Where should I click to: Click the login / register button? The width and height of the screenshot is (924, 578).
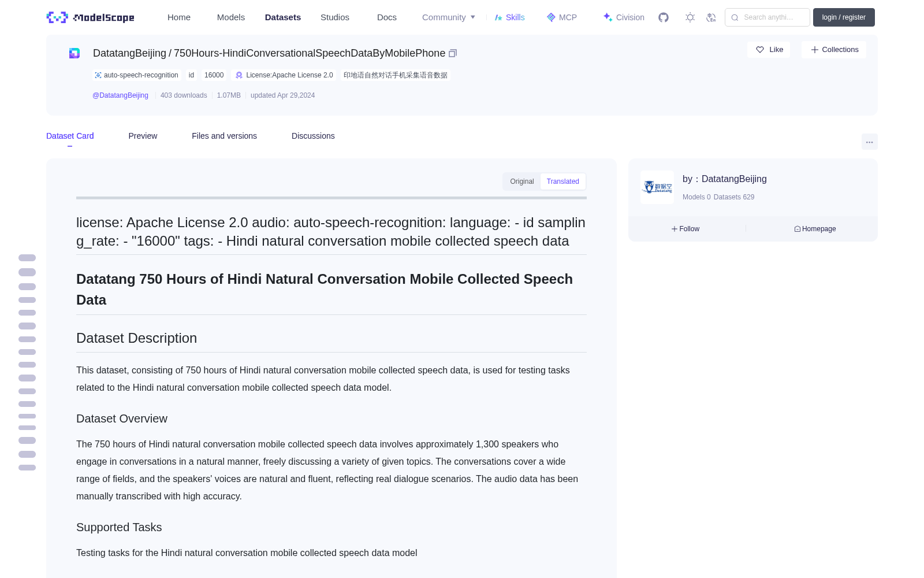pyautogui.click(x=844, y=17)
